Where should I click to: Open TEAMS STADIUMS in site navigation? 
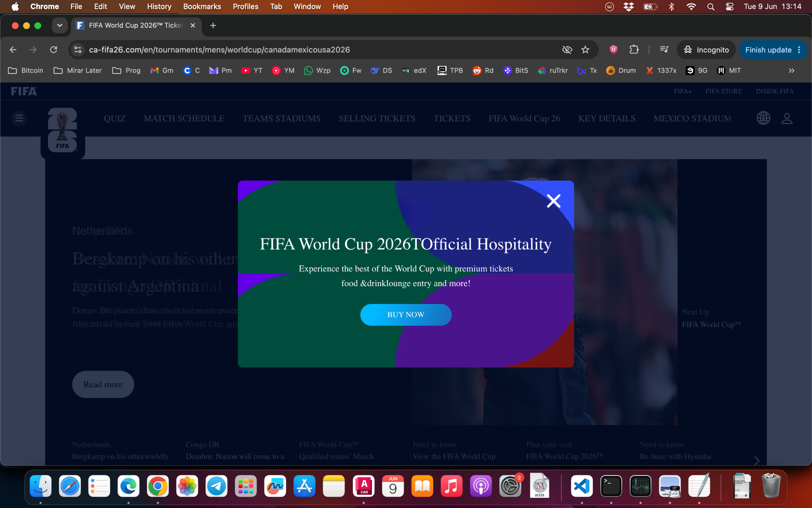282,118
